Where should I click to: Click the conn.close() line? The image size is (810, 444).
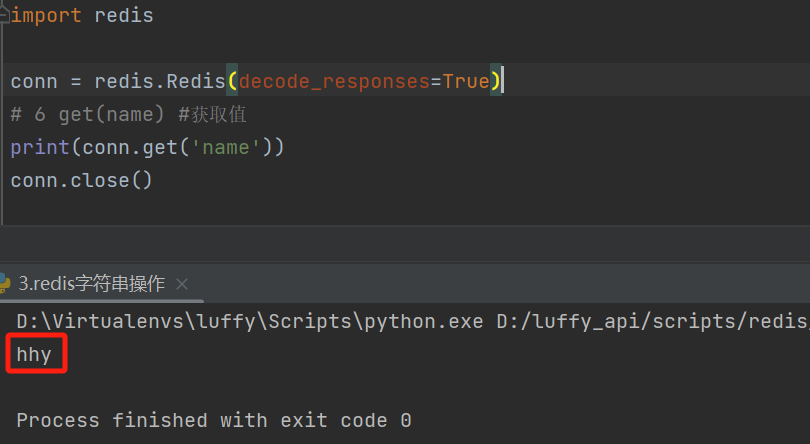[x=81, y=180]
